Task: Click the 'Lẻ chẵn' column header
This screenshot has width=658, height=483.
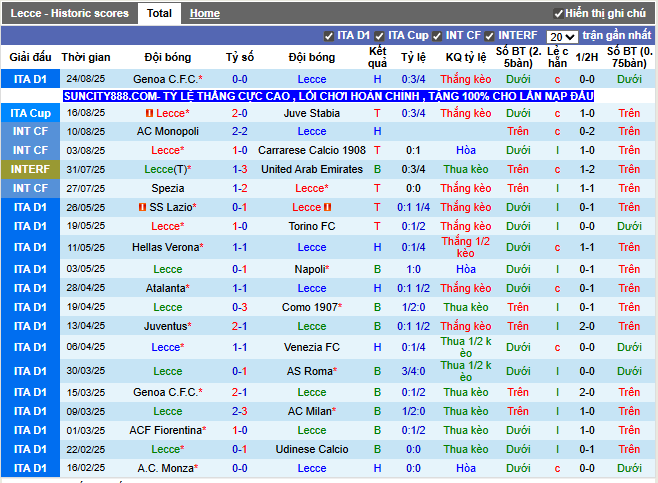Action: [557, 57]
